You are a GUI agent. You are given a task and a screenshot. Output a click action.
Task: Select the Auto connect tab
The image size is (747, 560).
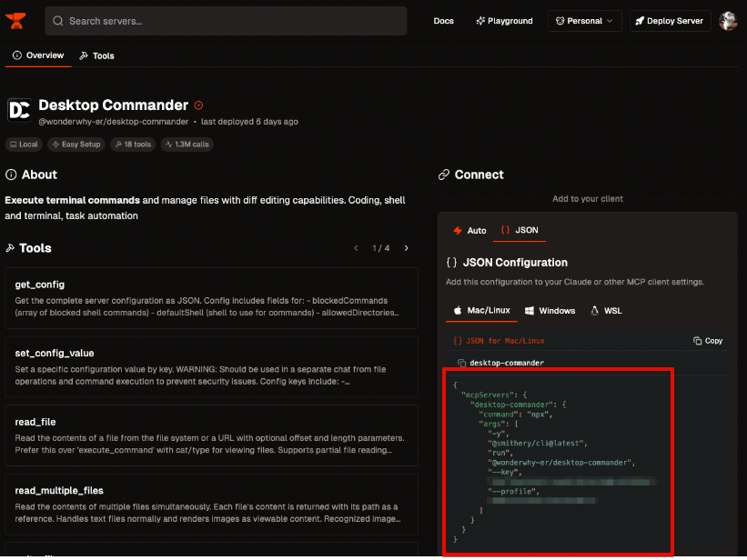(x=469, y=231)
